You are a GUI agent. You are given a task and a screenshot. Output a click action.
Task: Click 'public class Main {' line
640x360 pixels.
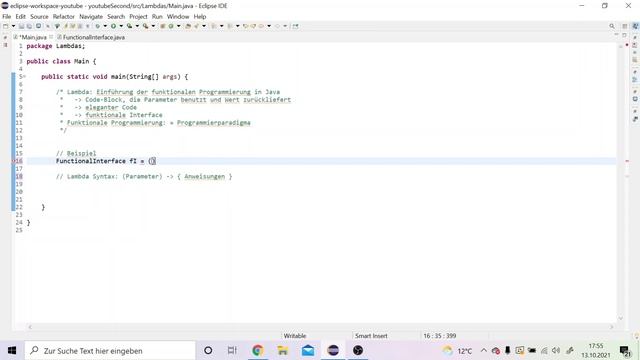(61, 61)
